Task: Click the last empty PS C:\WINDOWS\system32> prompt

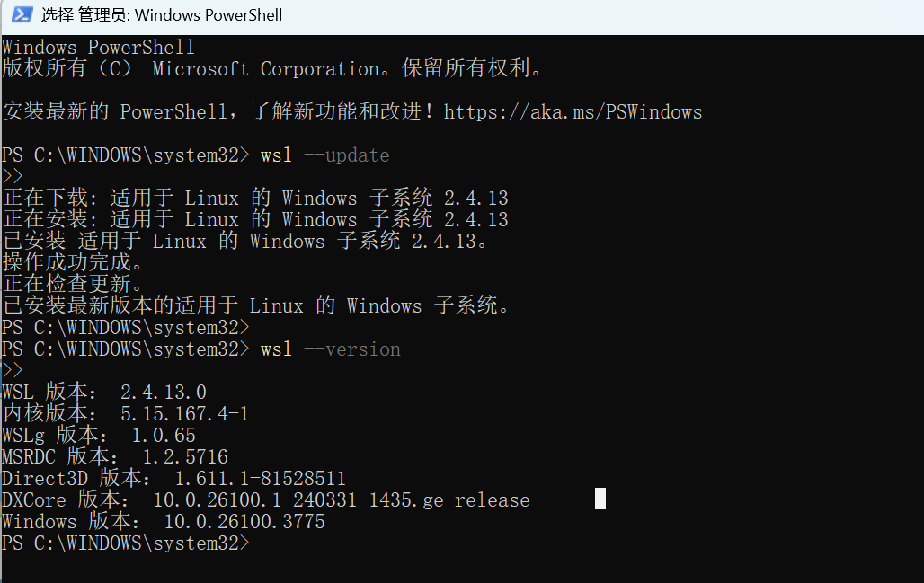Action: point(126,543)
